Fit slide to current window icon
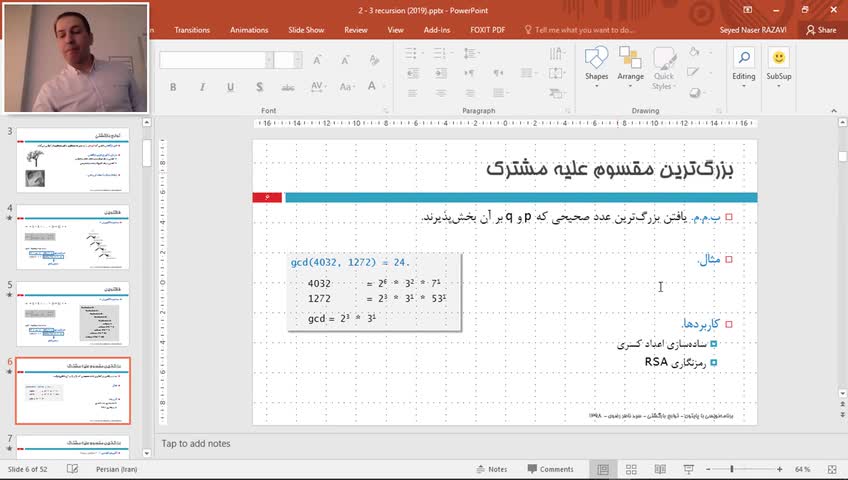The image size is (848, 480). 832,469
